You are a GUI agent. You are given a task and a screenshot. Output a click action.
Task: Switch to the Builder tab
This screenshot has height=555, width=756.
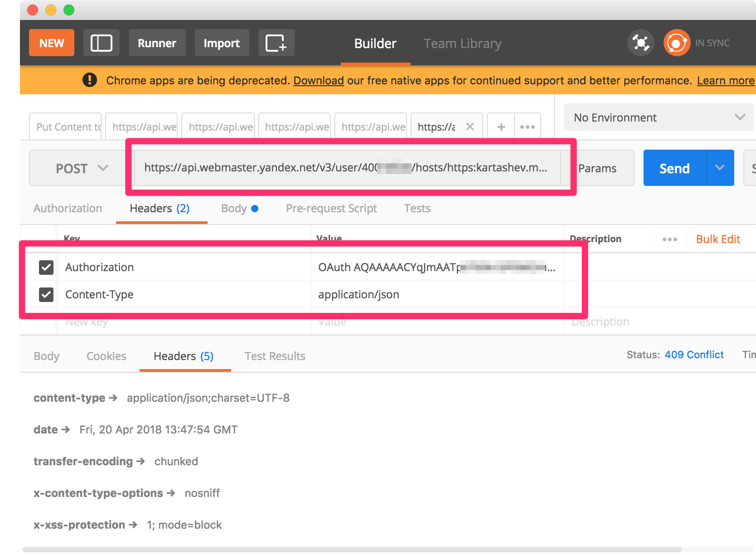coord(375,44)
